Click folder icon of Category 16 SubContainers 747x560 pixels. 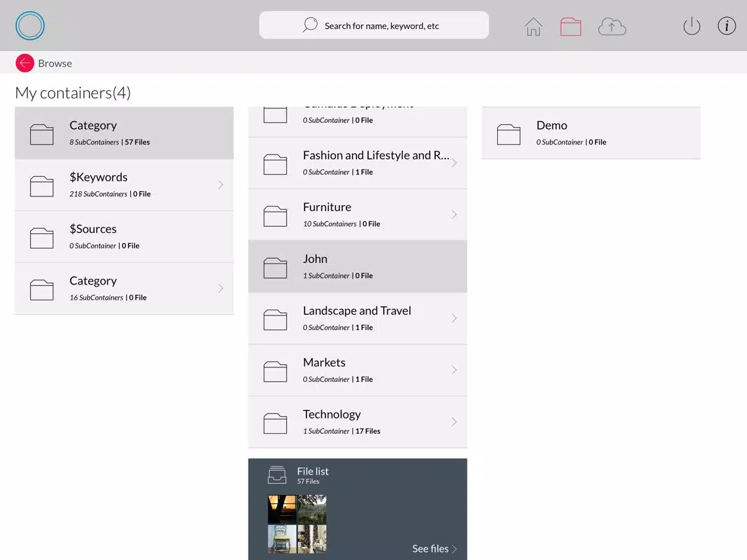(x=42, y=290)
